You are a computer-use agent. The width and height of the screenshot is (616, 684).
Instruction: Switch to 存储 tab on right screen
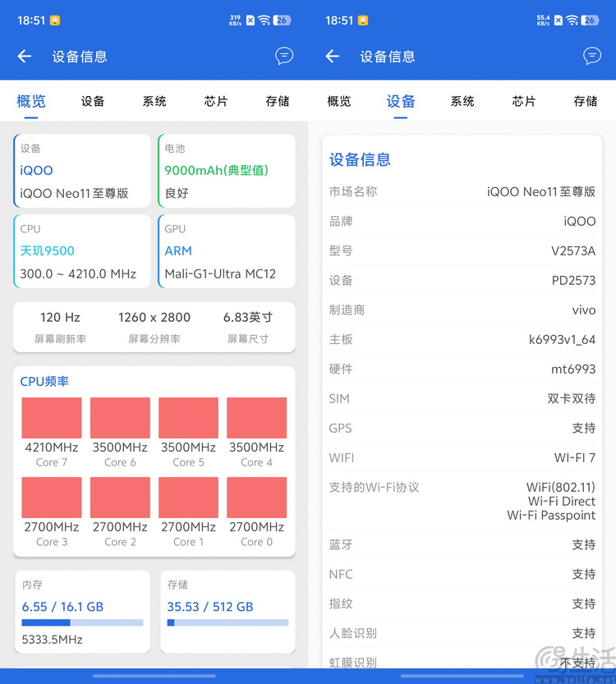click(586, 101)
